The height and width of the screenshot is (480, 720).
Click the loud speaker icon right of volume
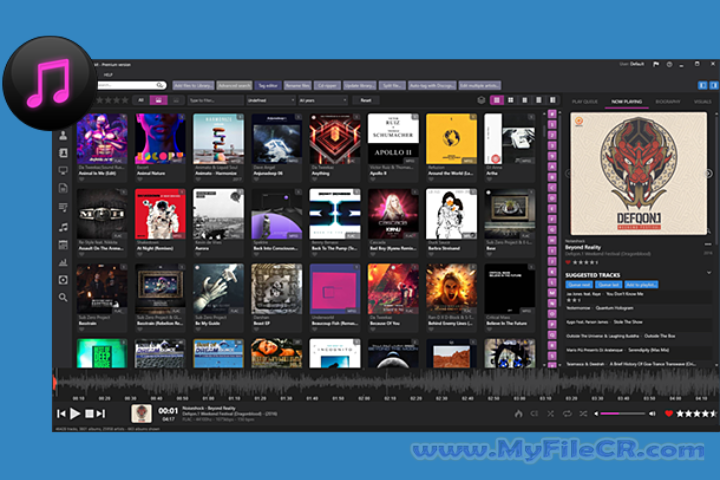pyautogui.click(x=652, y=414)
